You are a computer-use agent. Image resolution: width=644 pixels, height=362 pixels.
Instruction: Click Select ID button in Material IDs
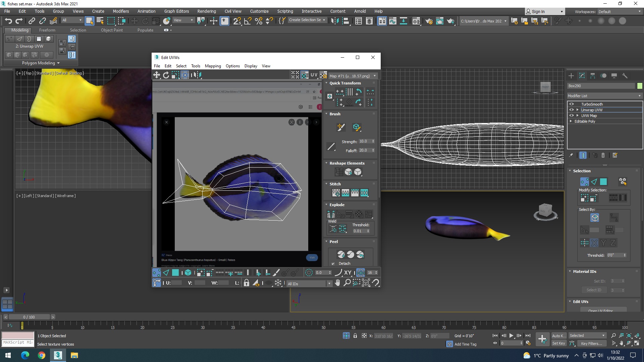tap(594, 290)
